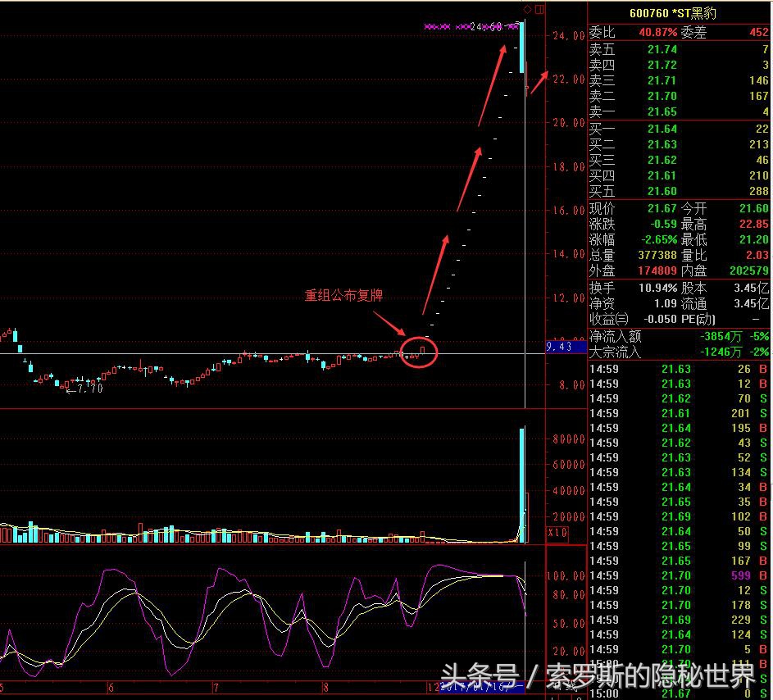Select the 买三 bid row at 21.62
773x700 pixels.
(679, 160)
